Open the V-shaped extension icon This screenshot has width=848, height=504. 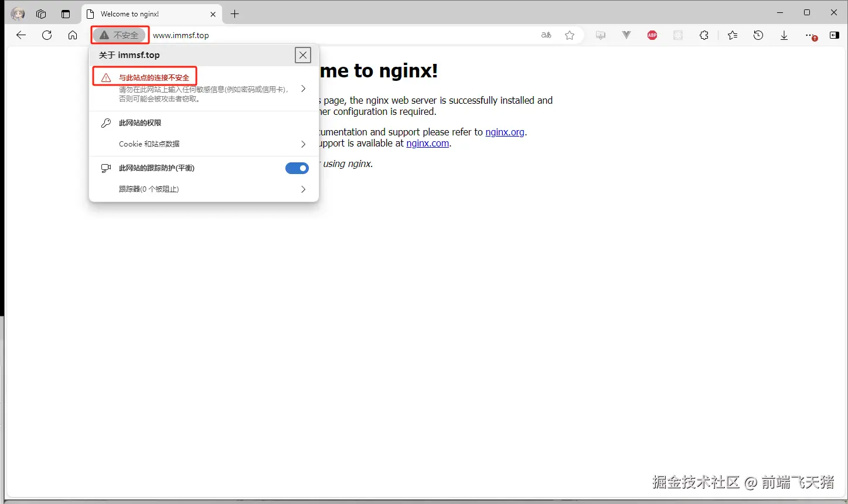coord(626,35)
